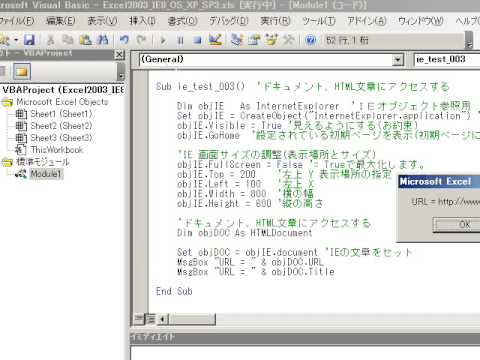Click 'Dim objDOC As HTMLDocument' line
480x360 pixels.
click(x=244, y=233)
